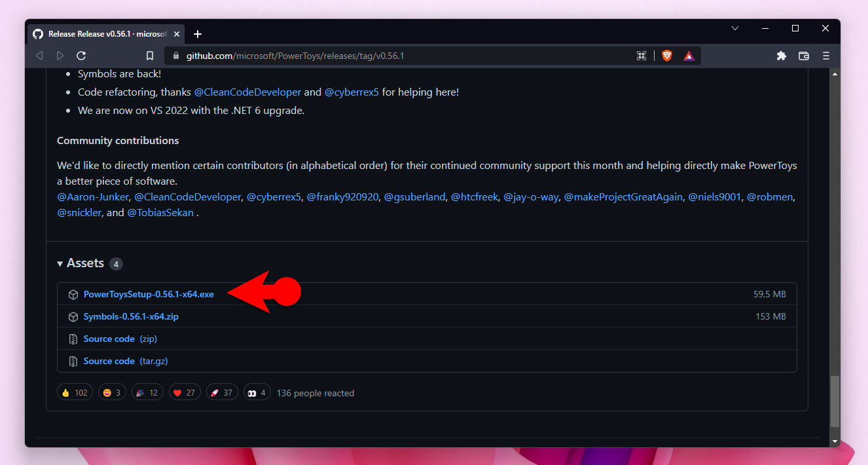
Task: Close the Release v0.56.1 tab
Action: [x=177, y=34]
